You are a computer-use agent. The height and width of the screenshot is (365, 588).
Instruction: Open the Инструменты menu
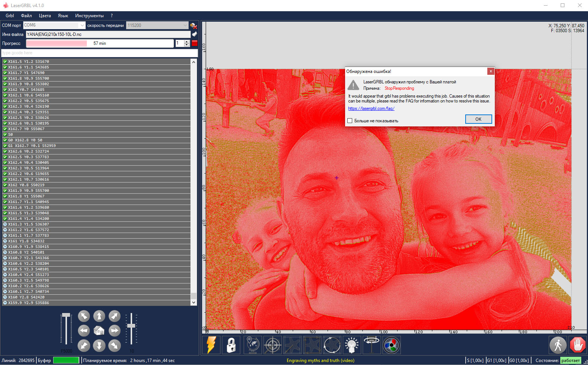coord(89,16)
